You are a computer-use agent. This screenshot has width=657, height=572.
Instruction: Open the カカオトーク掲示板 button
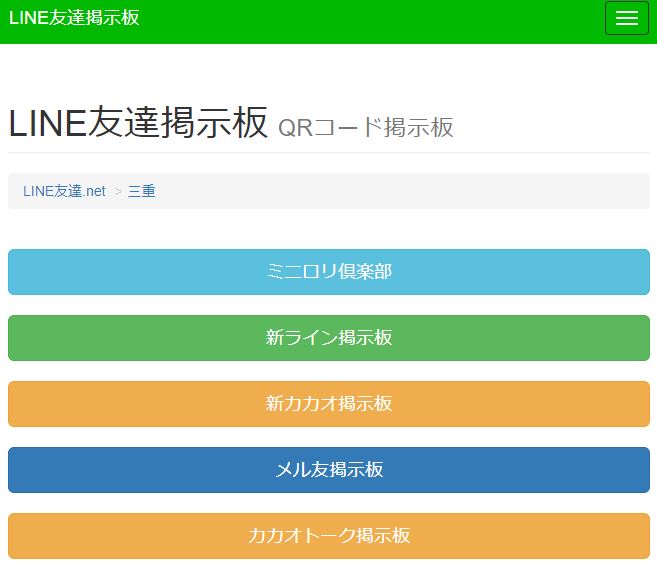[329, 536]
